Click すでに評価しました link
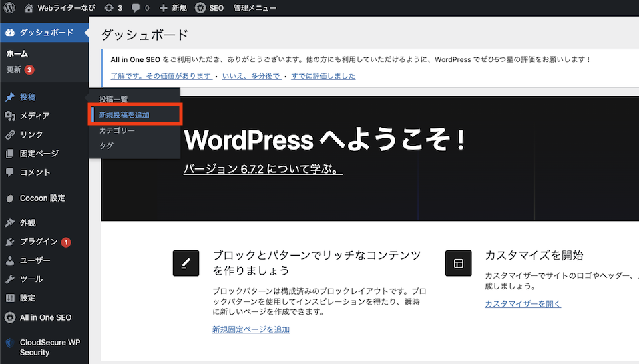The height and width of the screenshot is (364, 639). tap(323, 76)
